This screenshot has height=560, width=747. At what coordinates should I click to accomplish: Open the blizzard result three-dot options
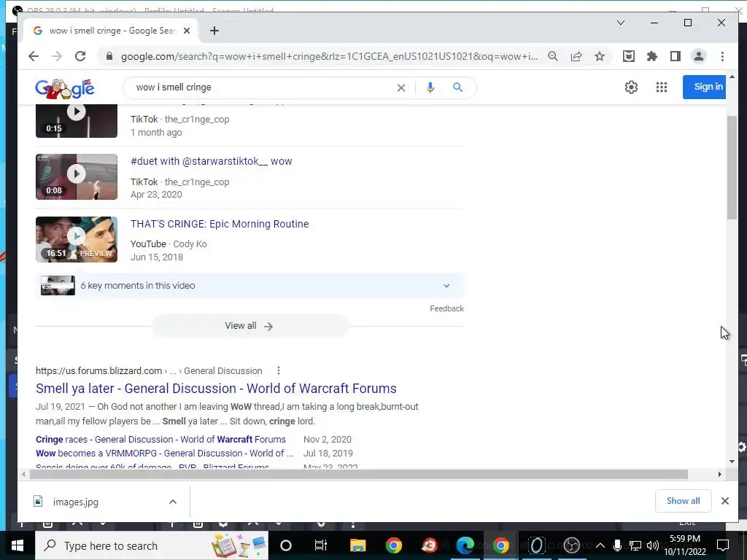278,370
